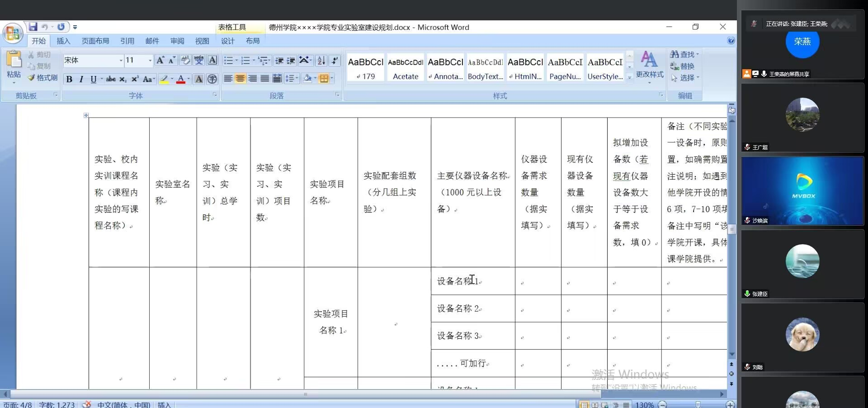Click 替换 (Replace)

tap(683, 66)
